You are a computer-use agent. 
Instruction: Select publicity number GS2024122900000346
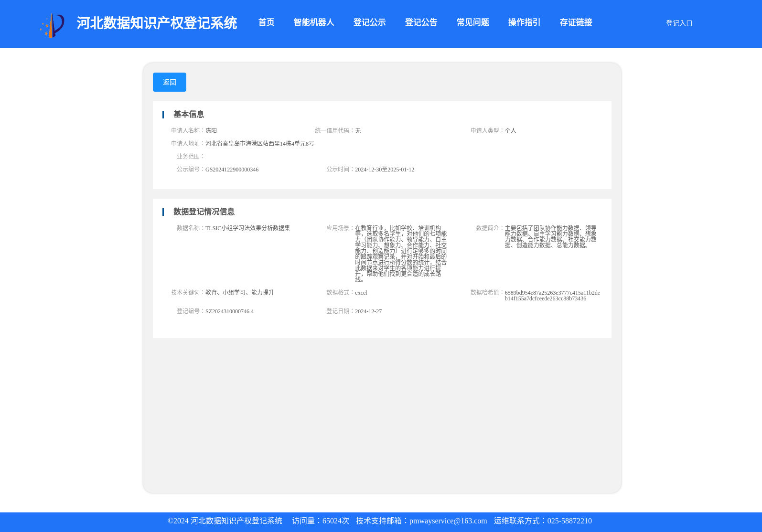[232, 170]
